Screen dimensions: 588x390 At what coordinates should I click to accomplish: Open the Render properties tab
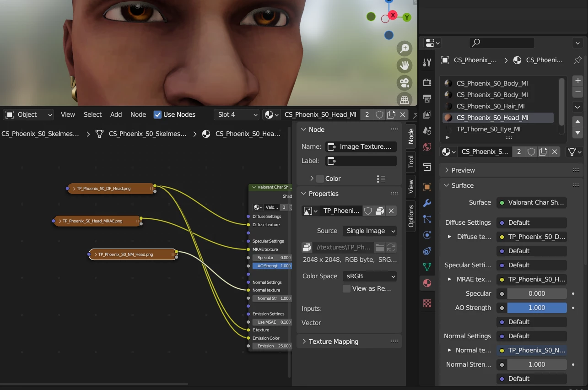tap(427, 82)
